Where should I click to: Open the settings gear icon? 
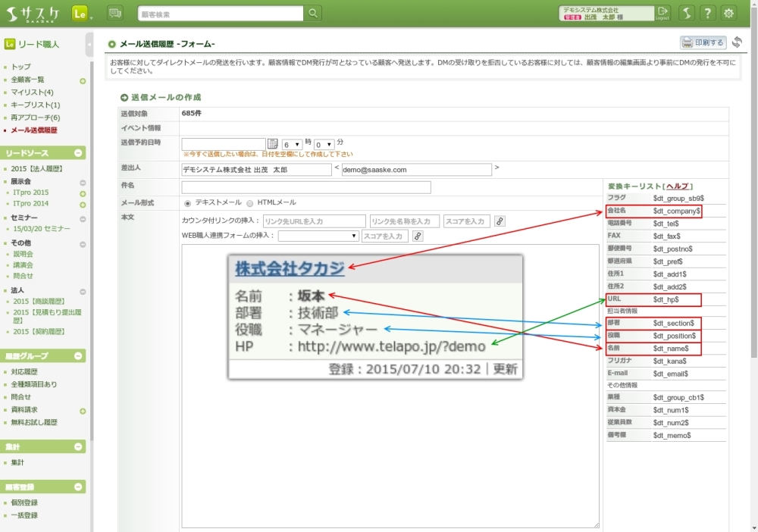[x=728, y=13]
